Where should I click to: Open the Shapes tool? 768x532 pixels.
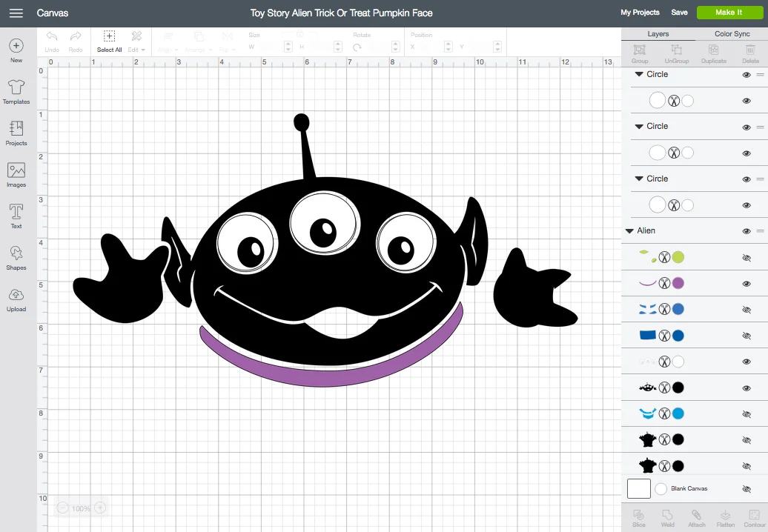coord(16,258)
